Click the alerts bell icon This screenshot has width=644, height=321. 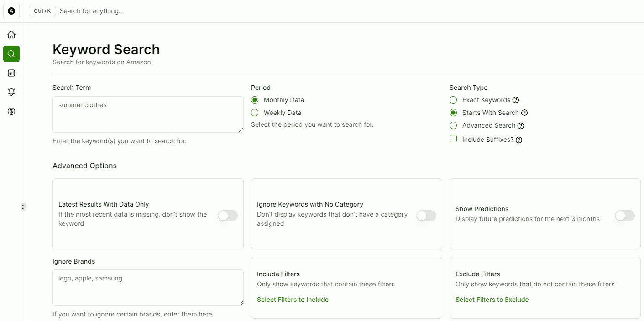click(x=11, y=92)
